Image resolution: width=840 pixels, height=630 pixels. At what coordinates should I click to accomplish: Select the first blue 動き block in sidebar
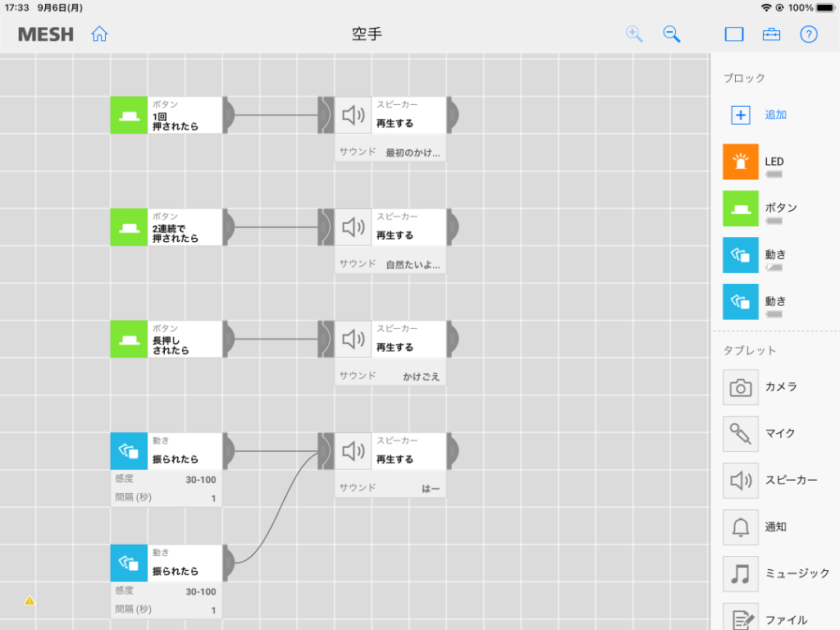point(741,255)
